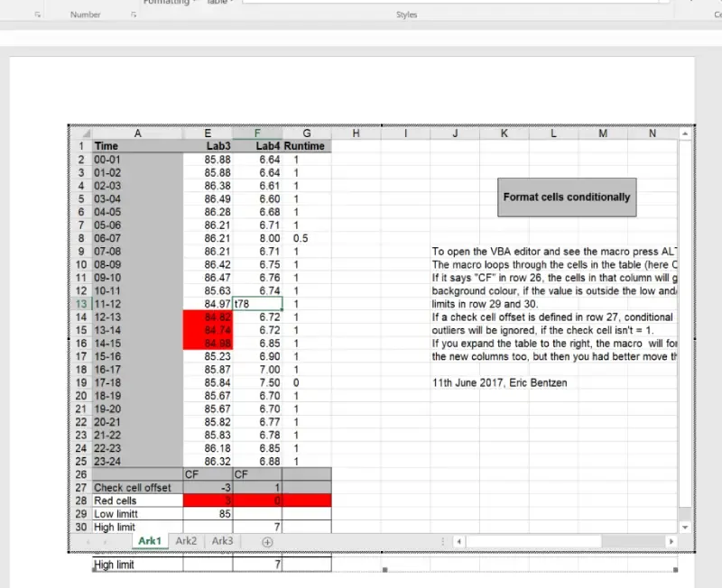The height and width of the screenshot is (588, 722).
Task: Select column E header
Action: tap(208, 133)
